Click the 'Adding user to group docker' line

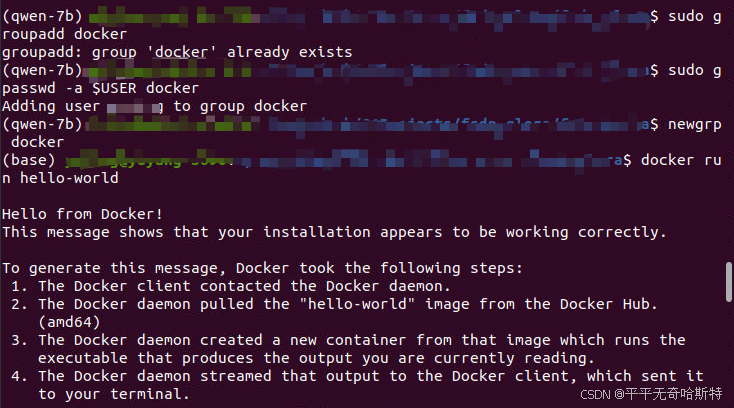click(x=154, y=106)
